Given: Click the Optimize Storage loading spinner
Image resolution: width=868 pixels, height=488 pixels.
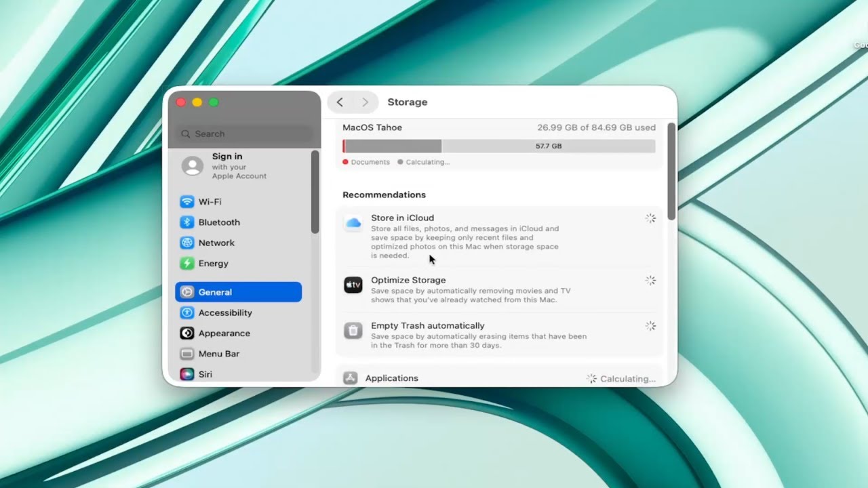Looking at the screenshot, I should 650,280.
